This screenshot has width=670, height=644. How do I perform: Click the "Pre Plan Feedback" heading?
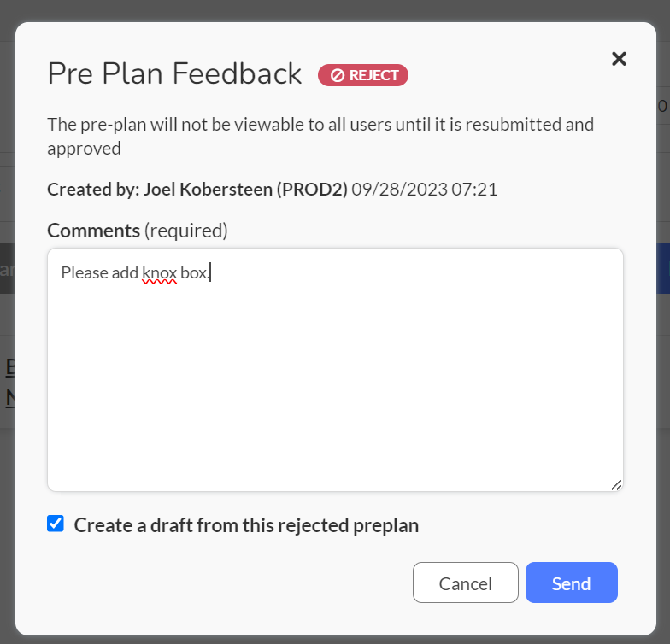(174, 73)
